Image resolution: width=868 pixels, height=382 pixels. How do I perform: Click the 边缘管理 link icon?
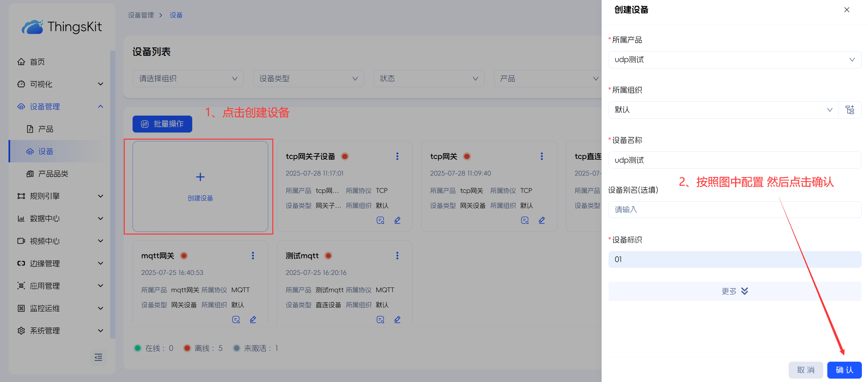click(21, 263)
